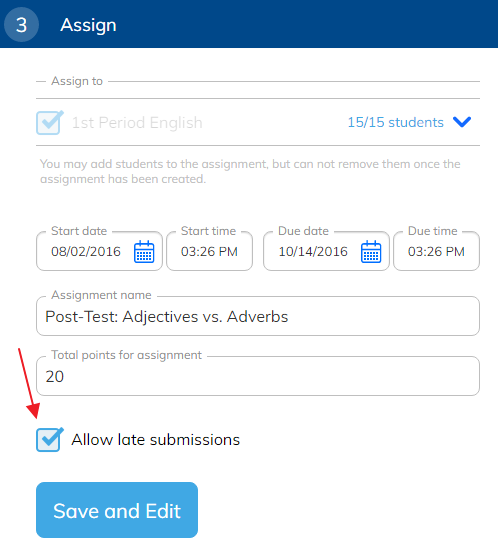Open the 15/15 students link

(396, 123)
